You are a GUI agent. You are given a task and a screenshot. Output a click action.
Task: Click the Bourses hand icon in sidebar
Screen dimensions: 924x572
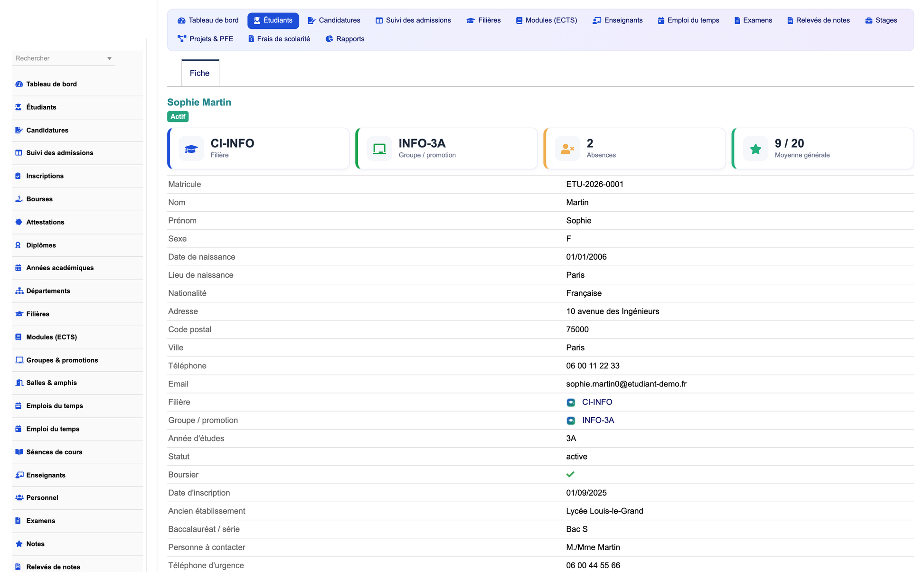tap(19, 199)
